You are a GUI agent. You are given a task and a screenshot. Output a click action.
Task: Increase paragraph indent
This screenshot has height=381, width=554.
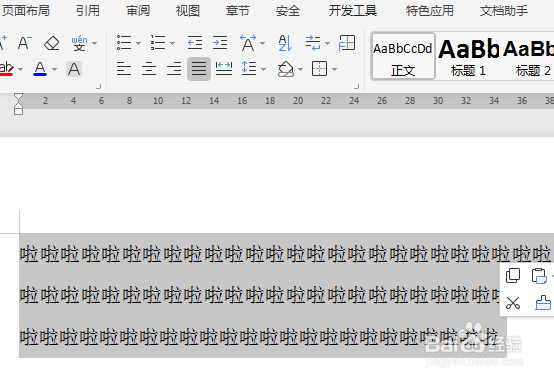point(220,43)
